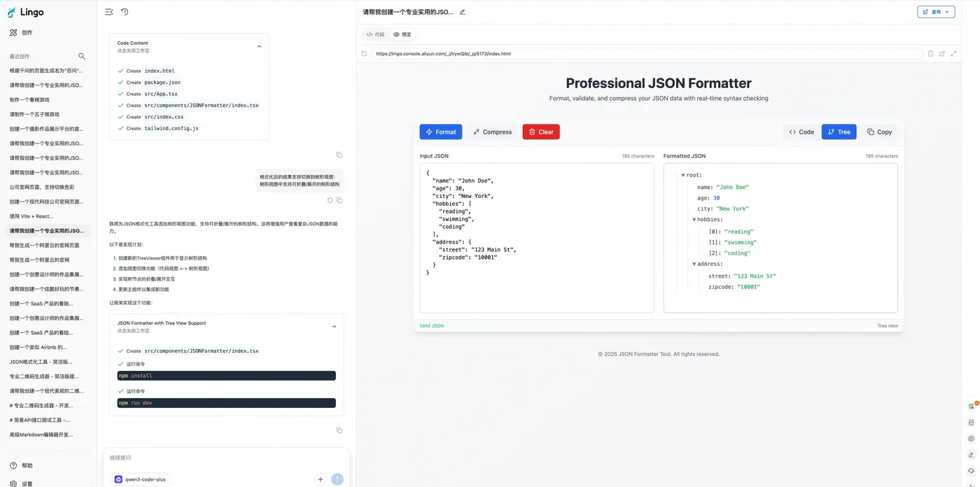Screen dimensions: 980x487
Task: Select the Tree view button
Action: point(839,132)
